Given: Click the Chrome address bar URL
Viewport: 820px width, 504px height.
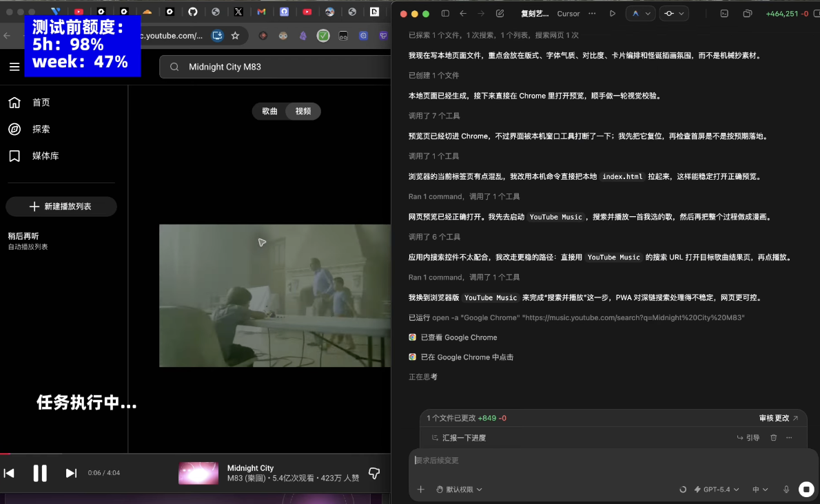Looking at the screenshot, I should tap(171, 36).
